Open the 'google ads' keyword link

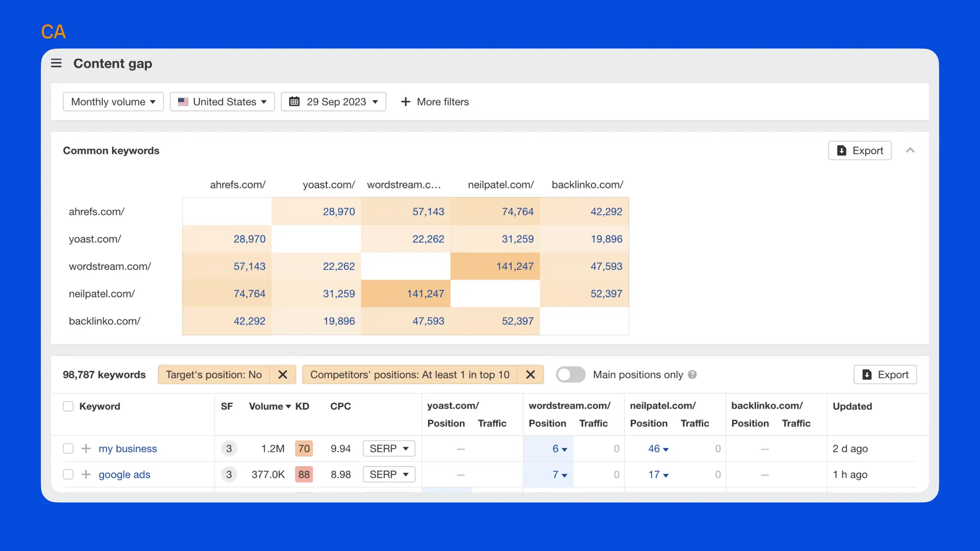tap(124, 474)
